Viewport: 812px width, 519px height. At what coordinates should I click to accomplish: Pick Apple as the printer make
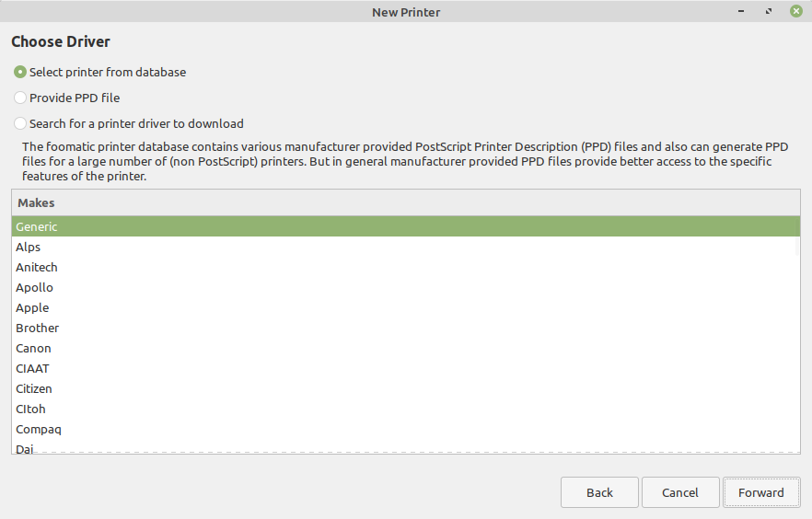(x=406, y=307)
